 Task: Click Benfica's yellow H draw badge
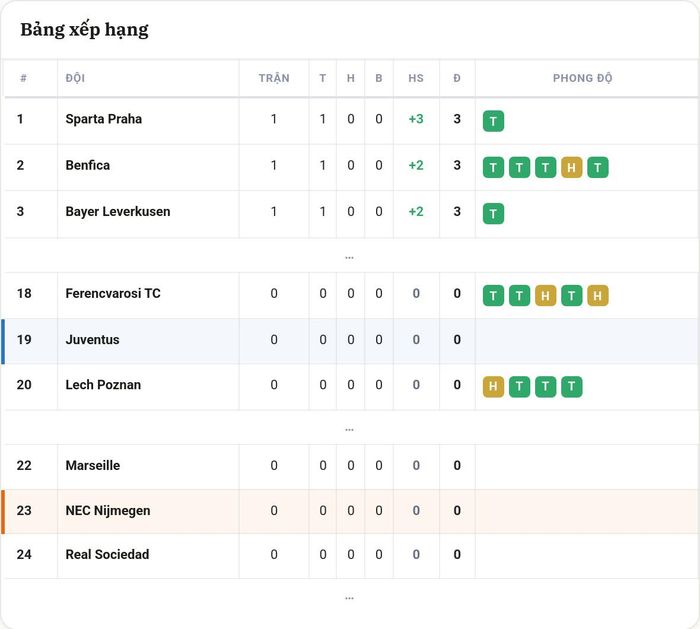pos(571,167)
